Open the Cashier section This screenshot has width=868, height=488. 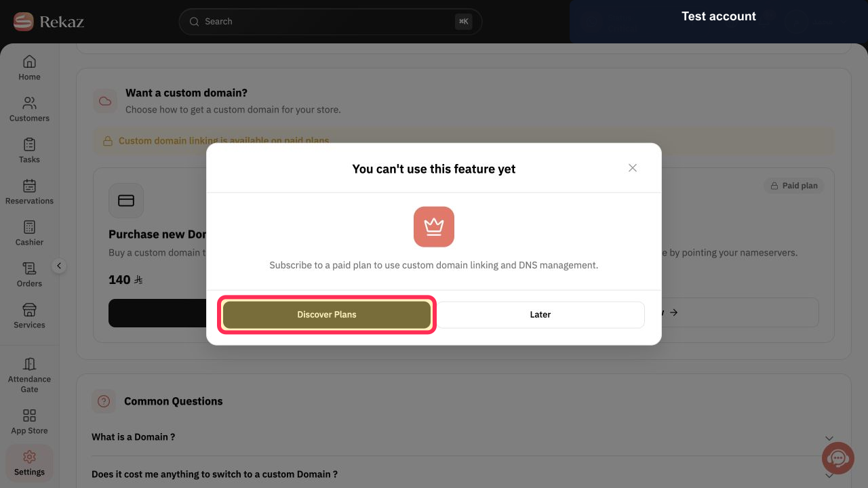click(29, 233)
